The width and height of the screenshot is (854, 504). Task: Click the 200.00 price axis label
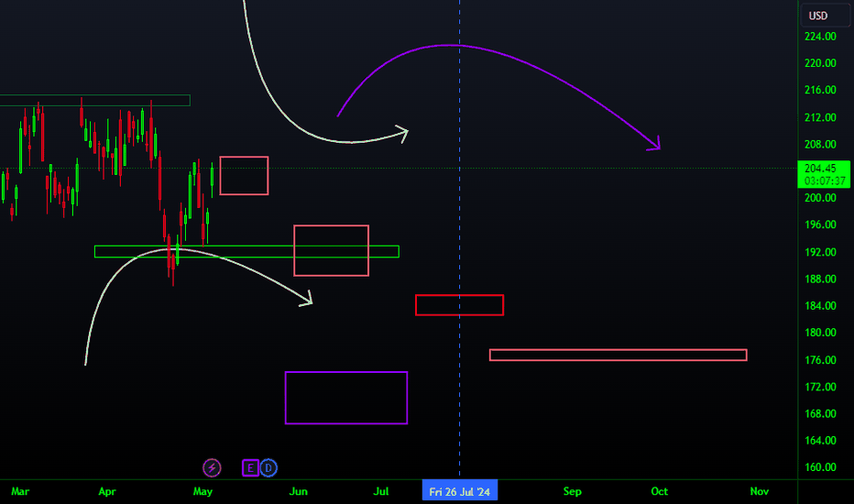[x=820, y=198]
